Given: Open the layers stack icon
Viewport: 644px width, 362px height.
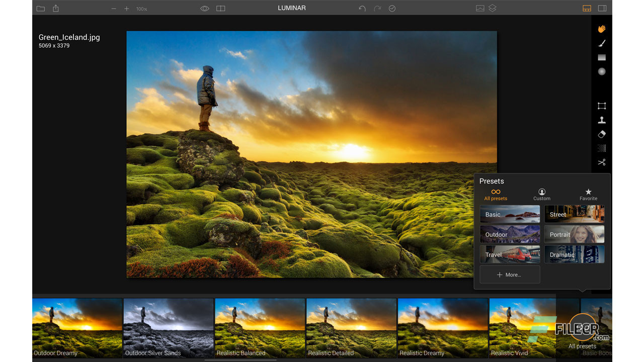Looking at the screenshot, I should tap(493, 8).
